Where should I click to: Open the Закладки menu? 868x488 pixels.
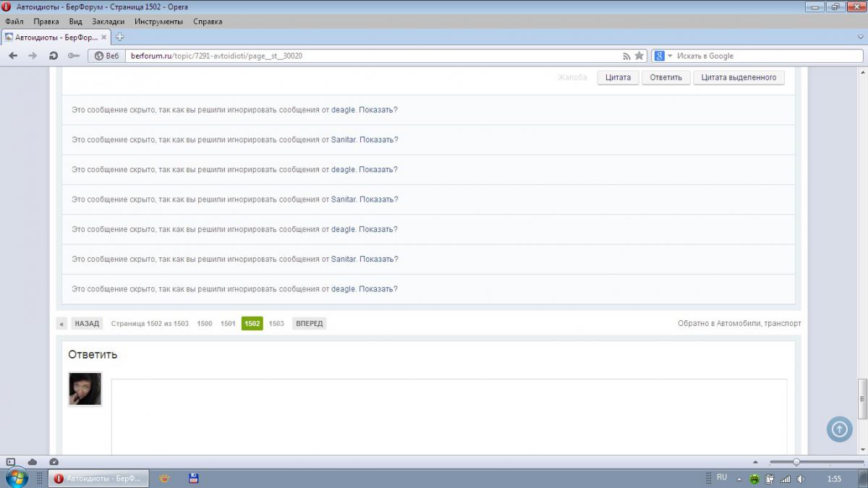coord(108,21)
